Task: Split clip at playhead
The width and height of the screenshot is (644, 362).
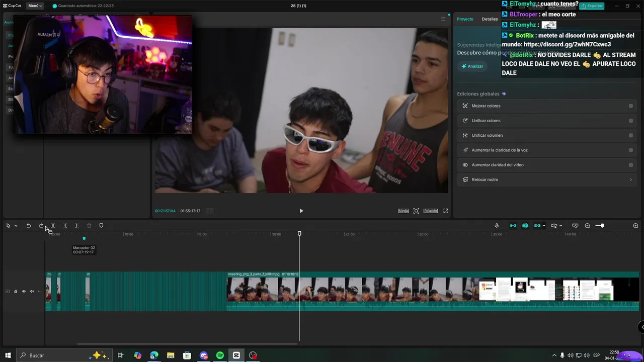Action: click(x=53, y=226)
